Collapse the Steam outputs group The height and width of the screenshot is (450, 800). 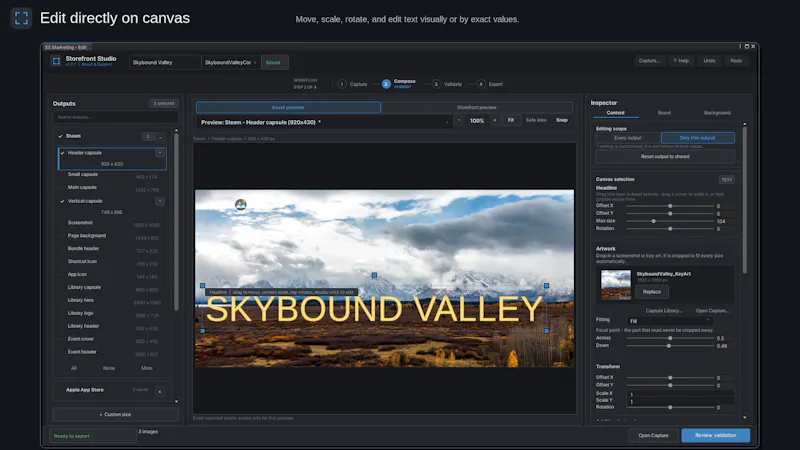tap(160, 137)
